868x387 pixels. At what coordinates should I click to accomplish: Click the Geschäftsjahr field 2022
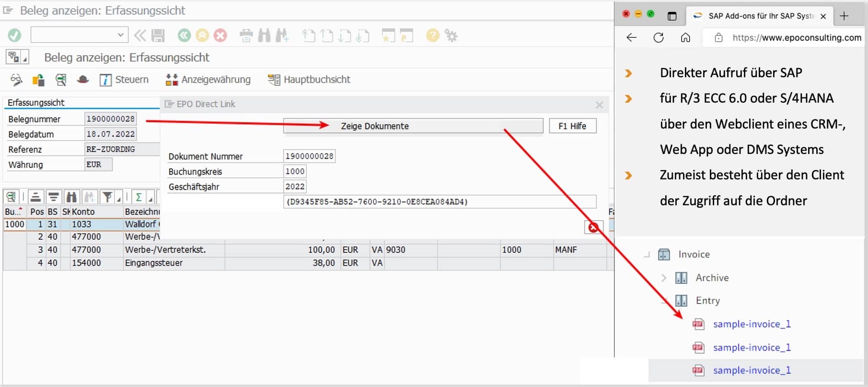(295, 187)
